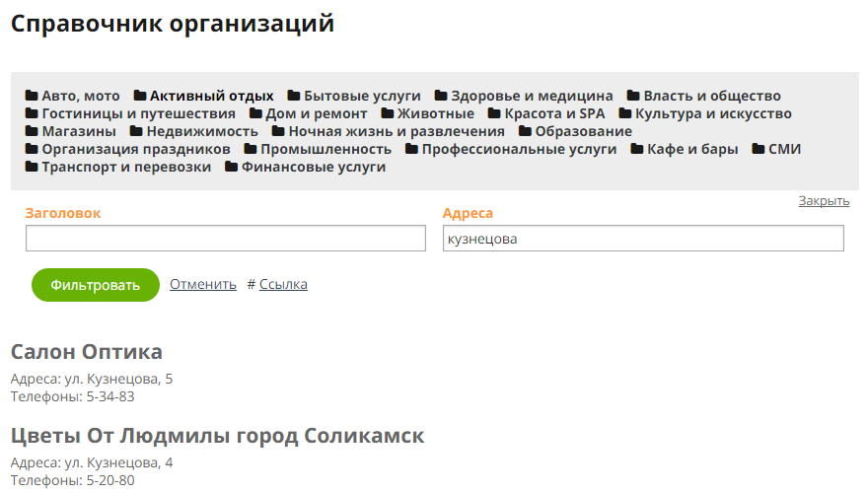Click folder icon next to Активный отдых
Screen dimensions: 868x493
pos(140,97)
